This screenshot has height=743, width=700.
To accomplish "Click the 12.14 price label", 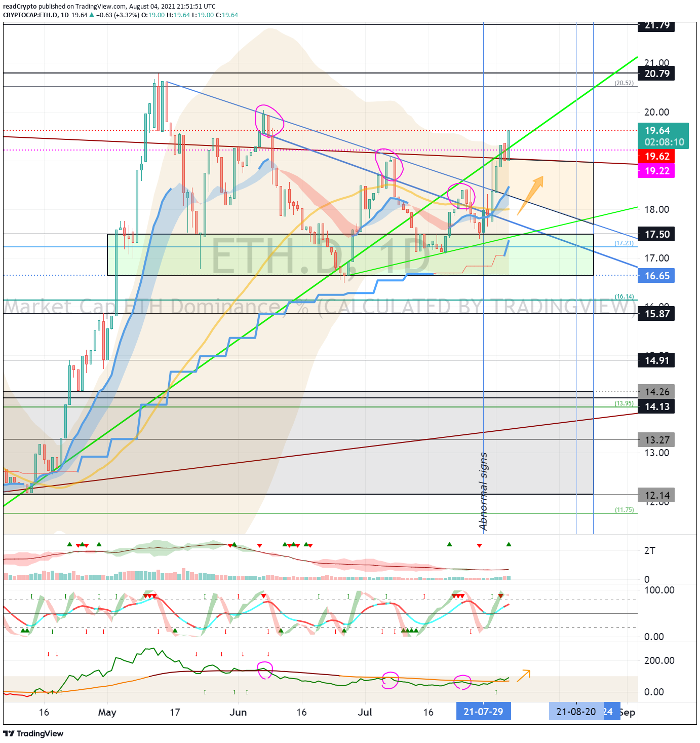I will click(x=657, y=495).
